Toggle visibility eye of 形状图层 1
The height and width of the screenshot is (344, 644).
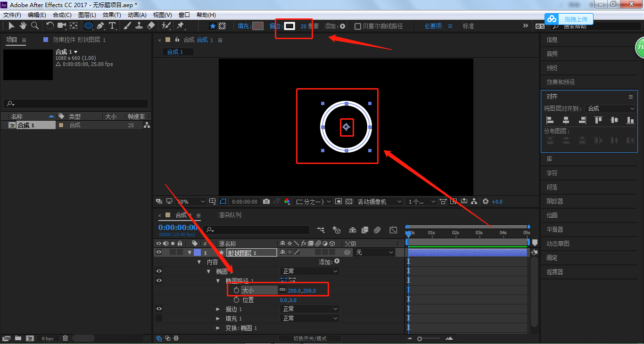click(159, 253)
